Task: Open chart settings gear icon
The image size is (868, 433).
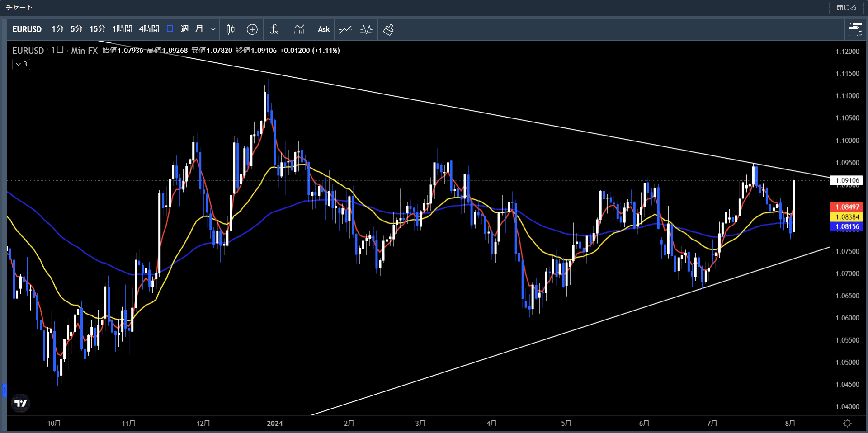Action: 848,423
